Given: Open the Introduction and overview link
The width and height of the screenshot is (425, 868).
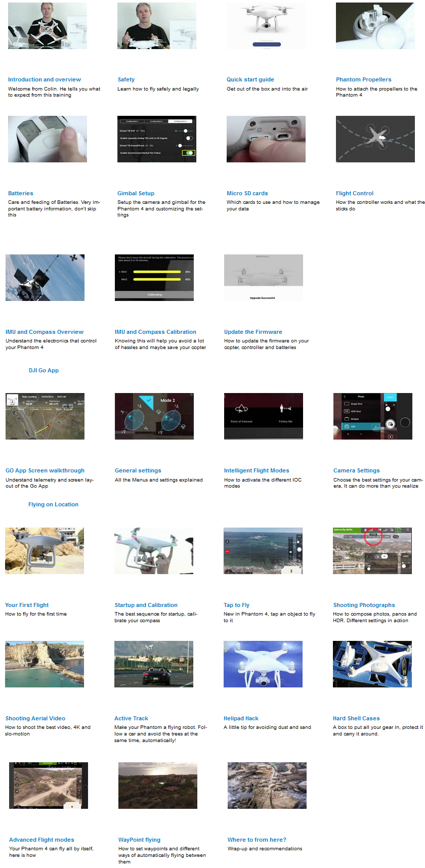Looking at the screenshot, I should point(45,79).
